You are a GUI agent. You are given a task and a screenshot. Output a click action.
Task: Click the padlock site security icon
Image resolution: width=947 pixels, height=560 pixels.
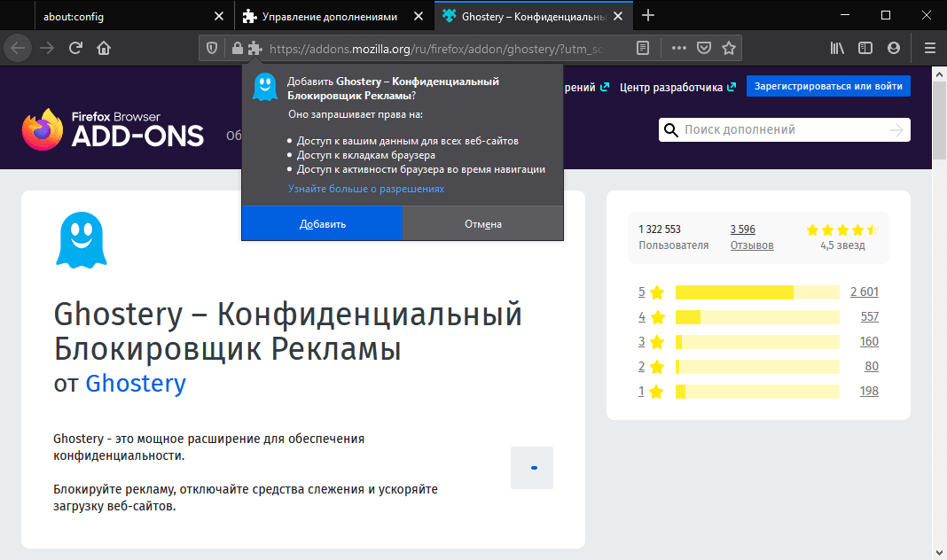point(238,48)
